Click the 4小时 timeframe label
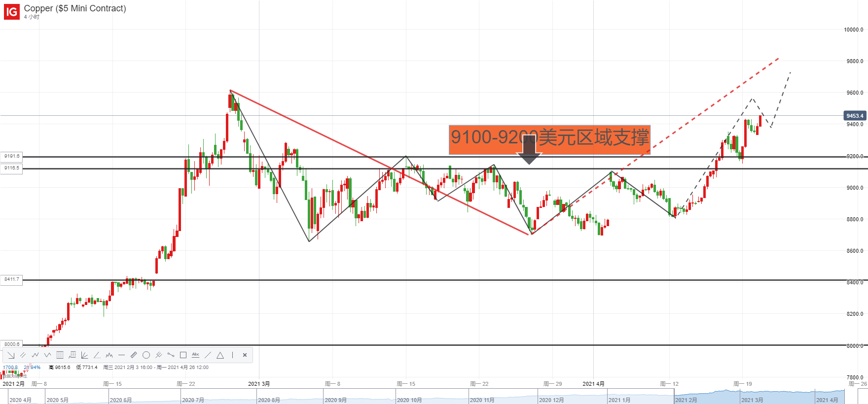Image resolution: width=868 pixels, height=404 pixels. pyautogui.click(x=32, y=17)
